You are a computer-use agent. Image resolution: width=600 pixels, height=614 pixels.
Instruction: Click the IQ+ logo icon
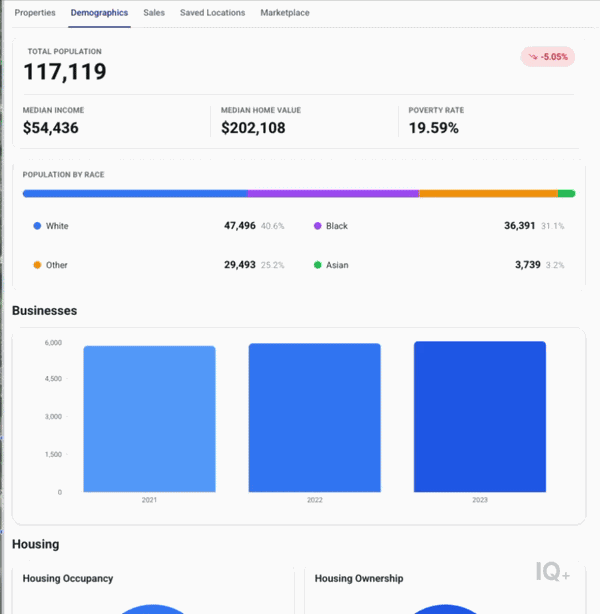pos(552,572)
